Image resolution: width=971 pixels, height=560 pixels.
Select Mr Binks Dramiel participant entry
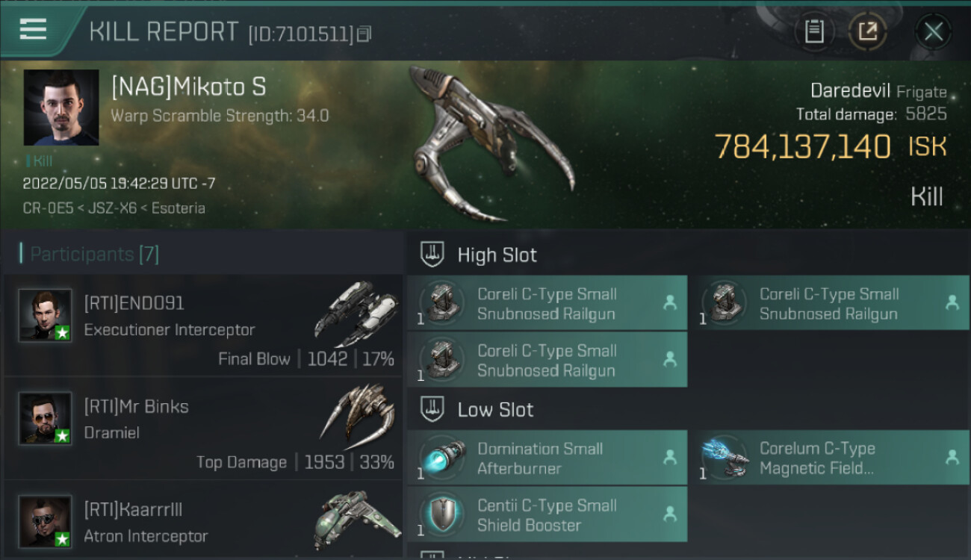click(x=203, y=429)
